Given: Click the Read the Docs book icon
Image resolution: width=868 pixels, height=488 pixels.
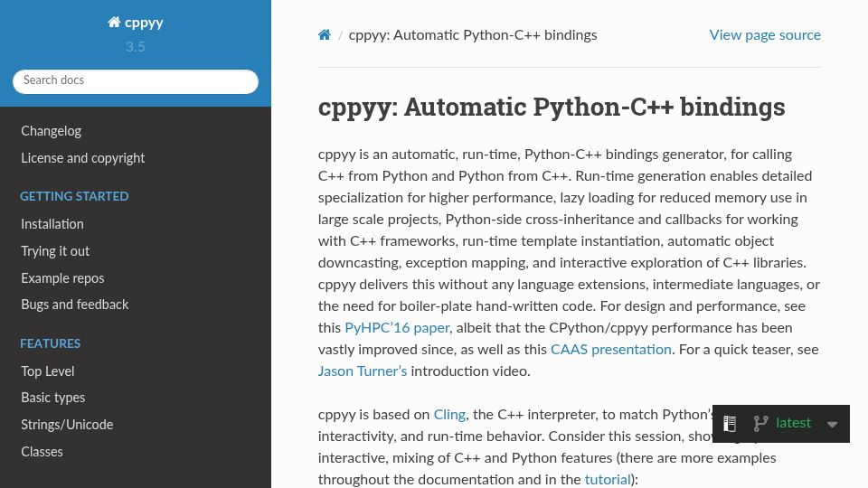Looking at the screenshot, I should click(730, 424).
